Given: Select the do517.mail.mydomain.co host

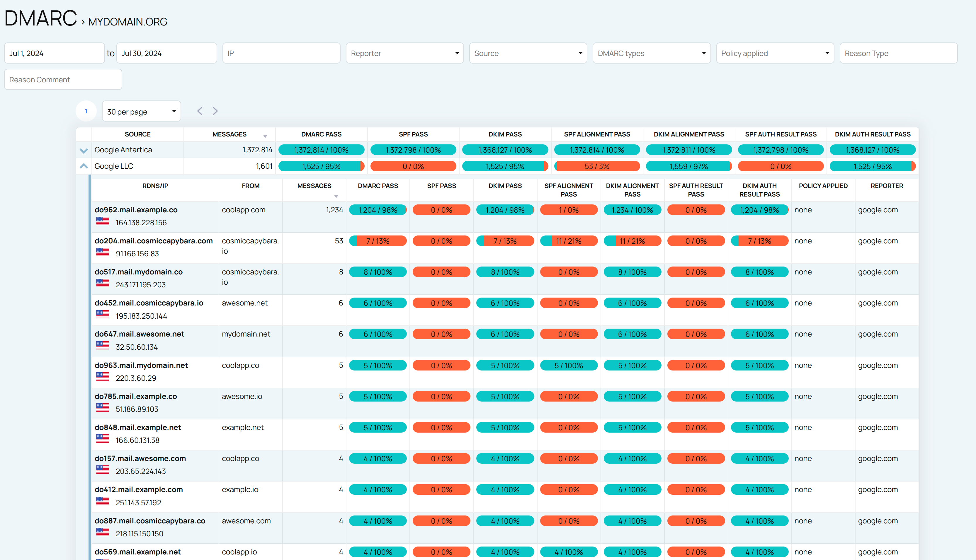Looking at the screenshot, I should click(139, 272).
